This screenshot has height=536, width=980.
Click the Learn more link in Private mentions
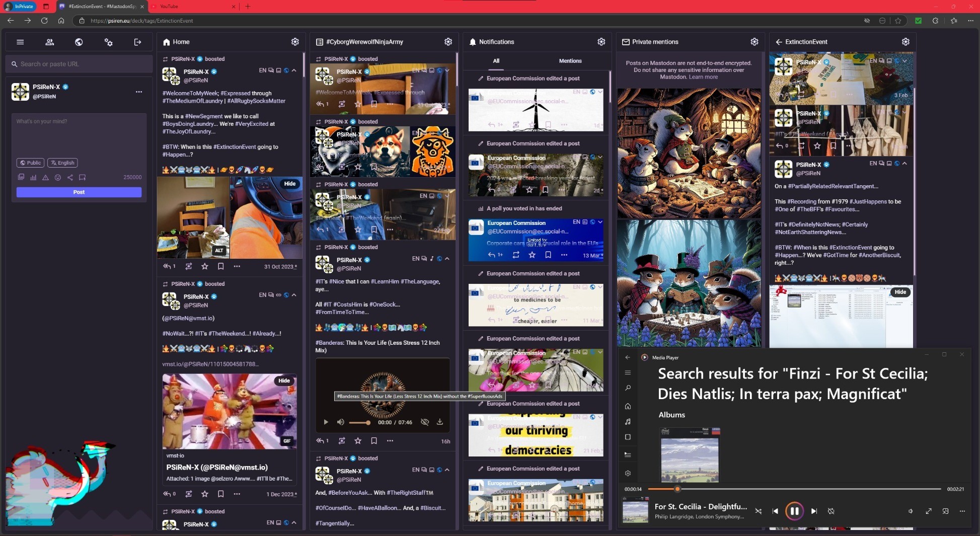(x=703, y=77)
